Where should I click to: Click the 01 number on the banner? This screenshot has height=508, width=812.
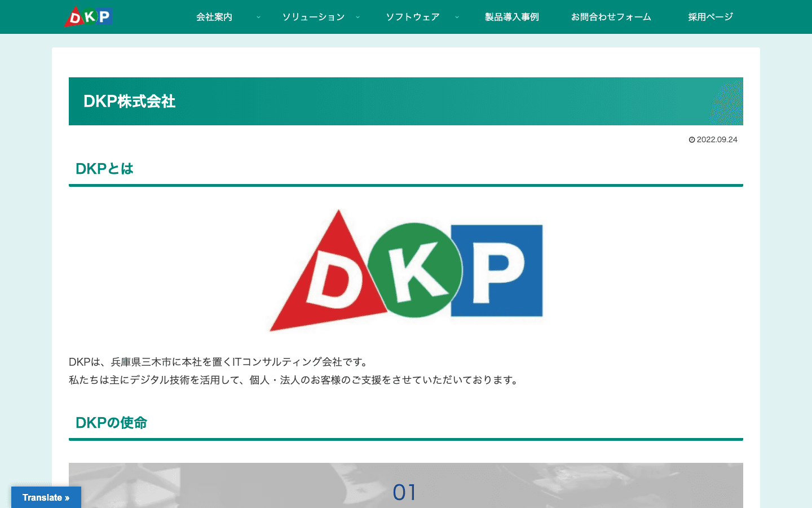point(404,493)
